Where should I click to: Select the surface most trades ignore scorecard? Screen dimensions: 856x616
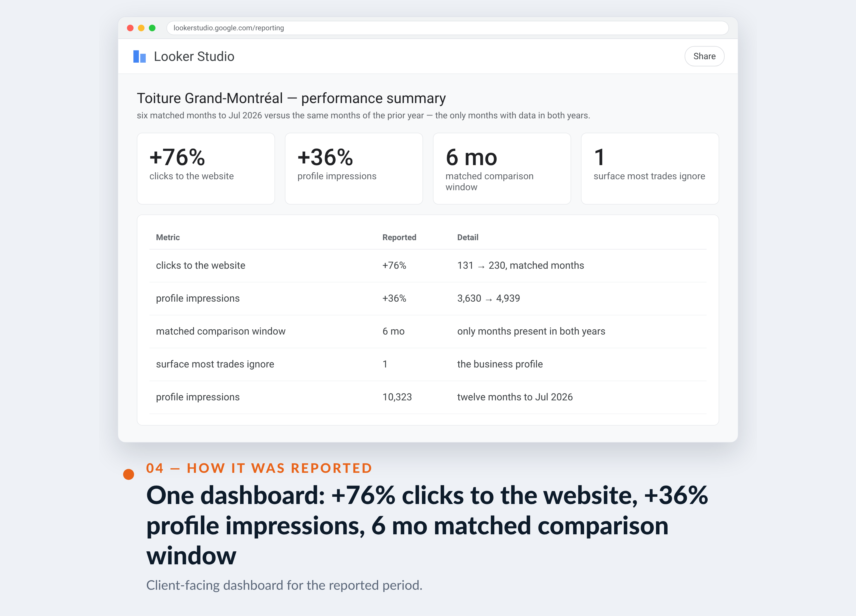pos(650,168)
